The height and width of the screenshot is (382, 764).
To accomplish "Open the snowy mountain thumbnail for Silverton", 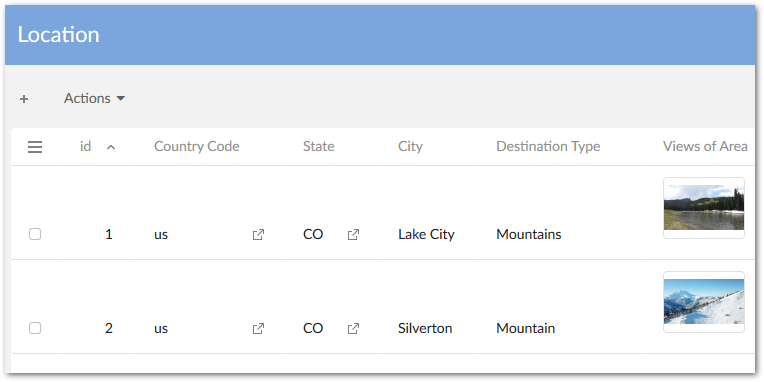I will click(704, 302).
